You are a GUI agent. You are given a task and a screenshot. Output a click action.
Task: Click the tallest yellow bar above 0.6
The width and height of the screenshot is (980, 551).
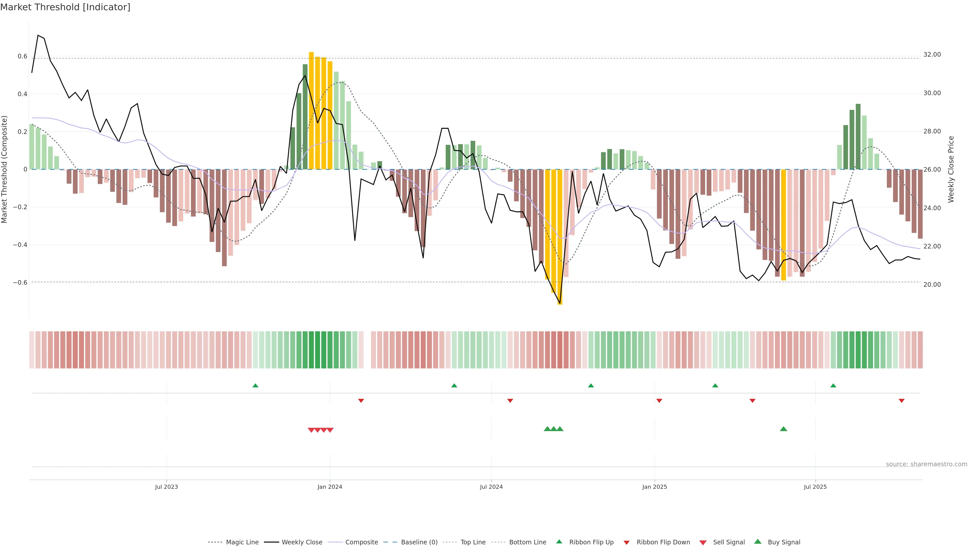click(x=311, y=110)
